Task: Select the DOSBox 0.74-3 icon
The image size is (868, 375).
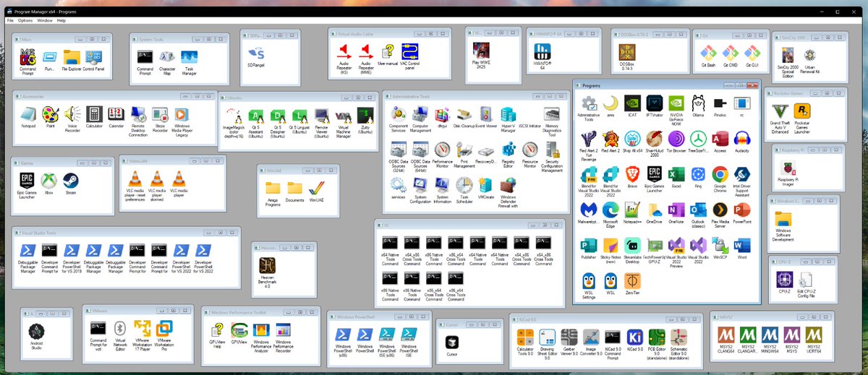Action: coord(628,53)
